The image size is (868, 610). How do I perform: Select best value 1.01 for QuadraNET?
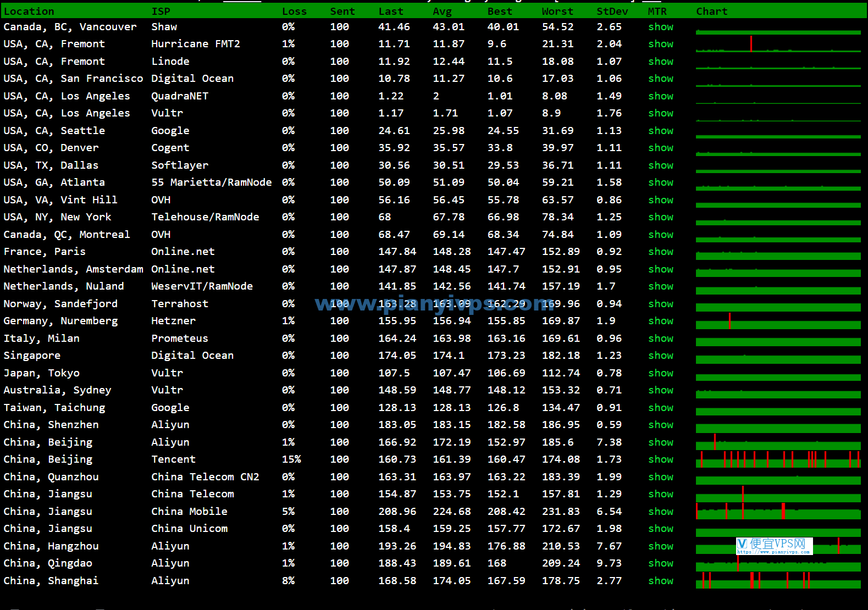pos(500,96)
